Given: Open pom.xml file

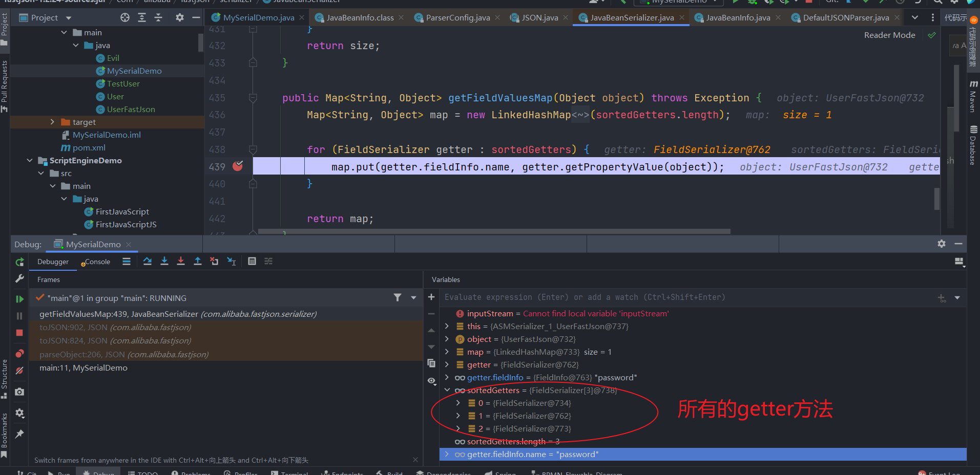Looking at the screenshot, I should [x=84, y=147].
